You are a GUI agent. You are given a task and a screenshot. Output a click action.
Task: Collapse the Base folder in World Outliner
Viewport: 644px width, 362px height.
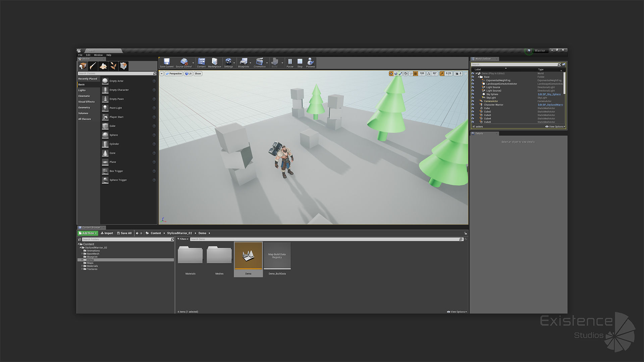[479, 77]
